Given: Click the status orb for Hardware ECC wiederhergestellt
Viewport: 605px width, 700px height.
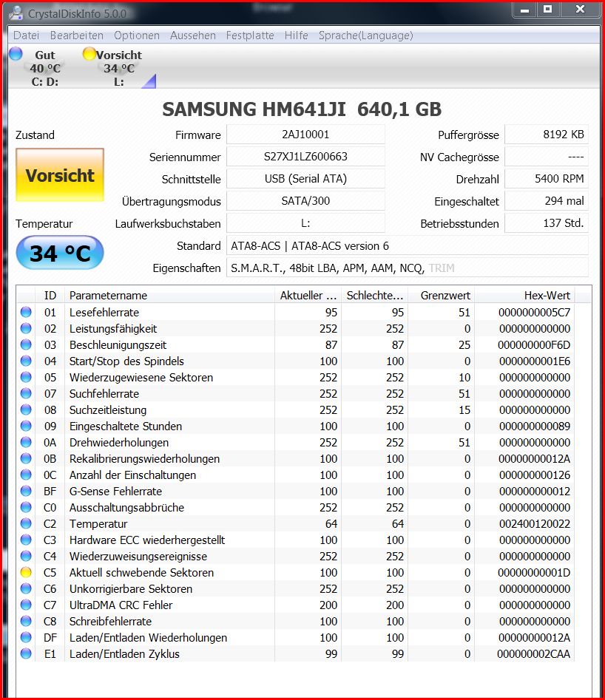Looking at the screenshot, I should [26, 540].
